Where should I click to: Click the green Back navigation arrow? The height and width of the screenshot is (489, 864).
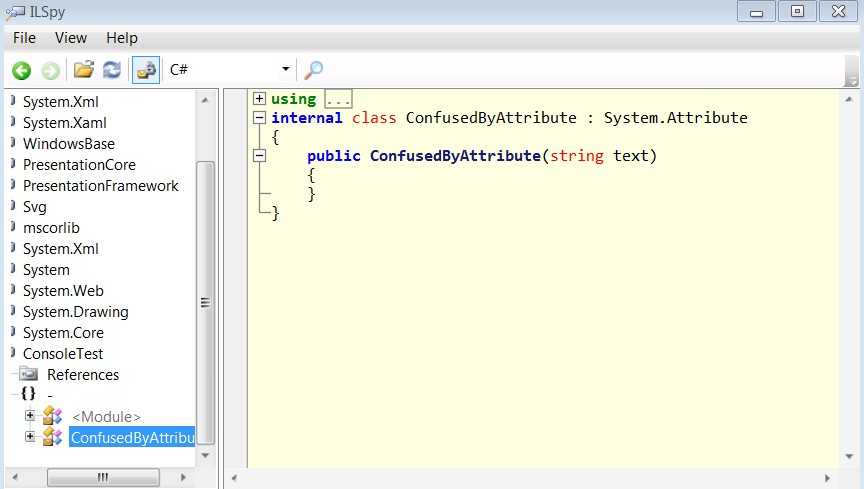tap(22, 71)
